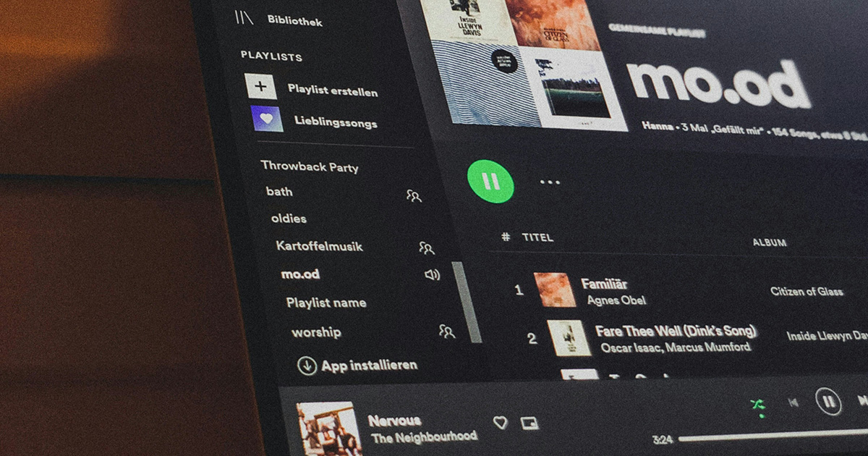This screenshot has width=868, height=456.
Task: Open the Throwback Party playlist
Action: (x=310, y=166)
